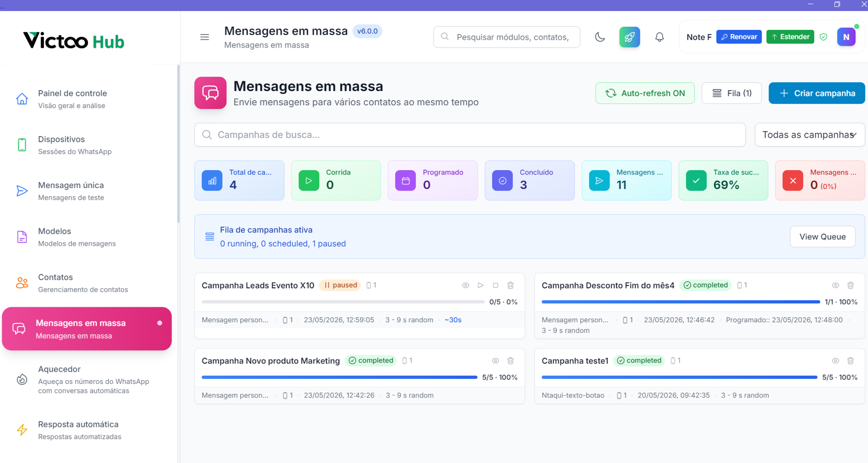Open the N user avatar
The height and width of the screenshot is (463, 868).
pos(846,37)
